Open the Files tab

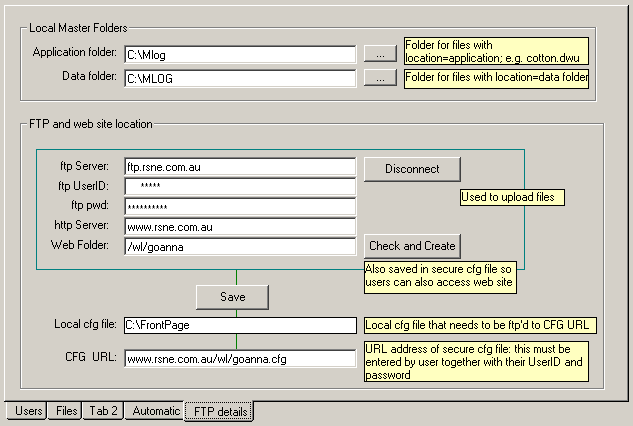point(67,411)
